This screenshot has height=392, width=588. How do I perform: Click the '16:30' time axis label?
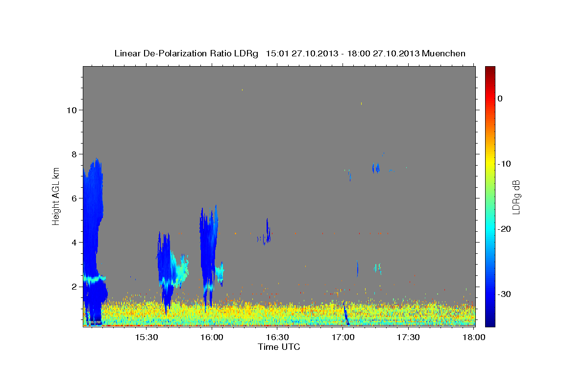click(x=277, y=337)
